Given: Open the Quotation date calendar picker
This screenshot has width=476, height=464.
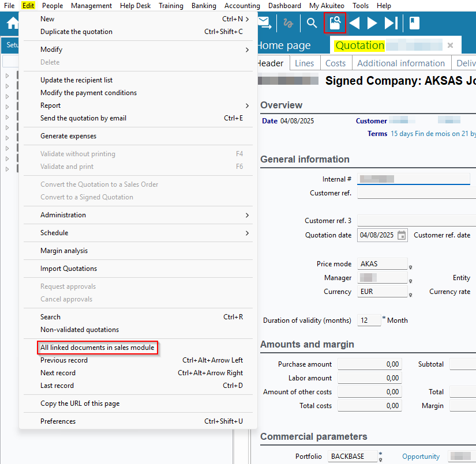Looking at the screenshot, I should (x=402, y=235).
